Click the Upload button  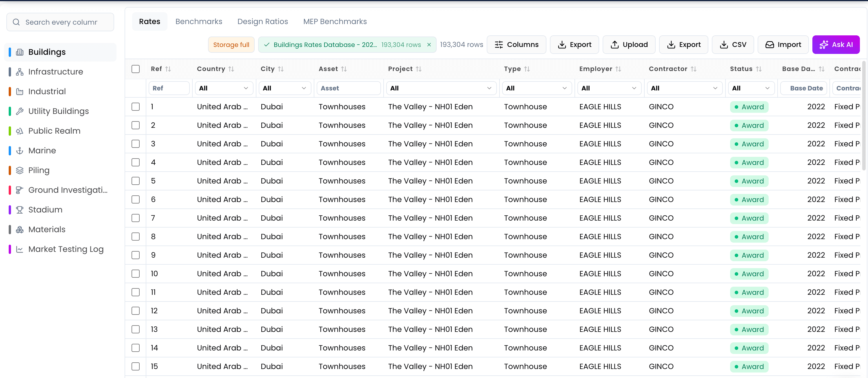tap(629, 45)
